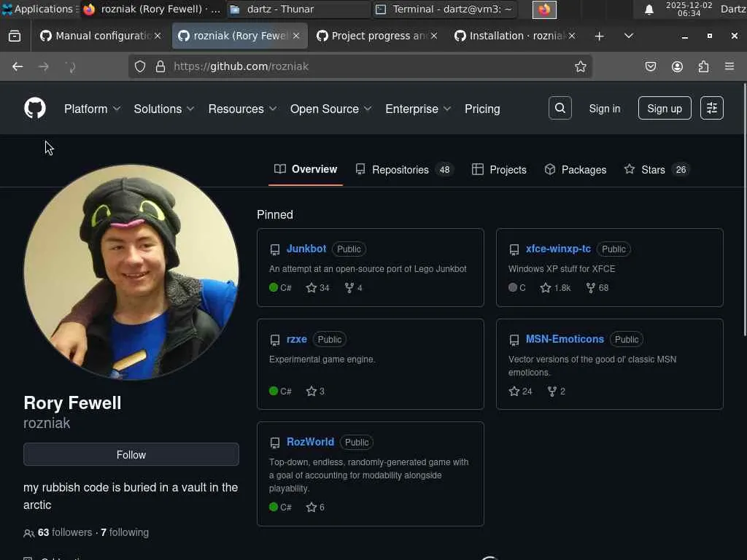
Task: Click the forks icon on xfce-winxp-tc card
Action: point(591,287)
